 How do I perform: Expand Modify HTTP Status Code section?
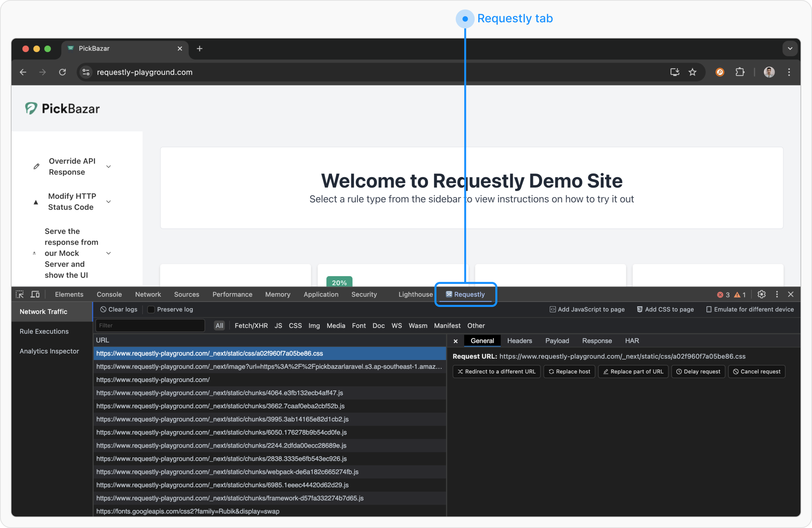[109, 202]
